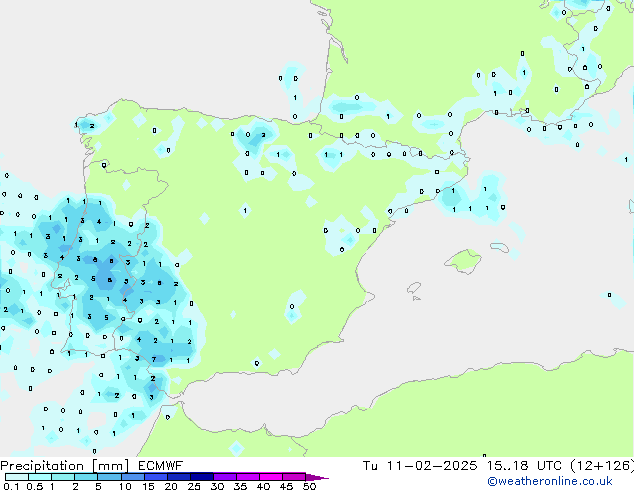The width and height of the screenshot is (634, 490).
Task: Click the legend value '10'
Action: coord(125,486)
